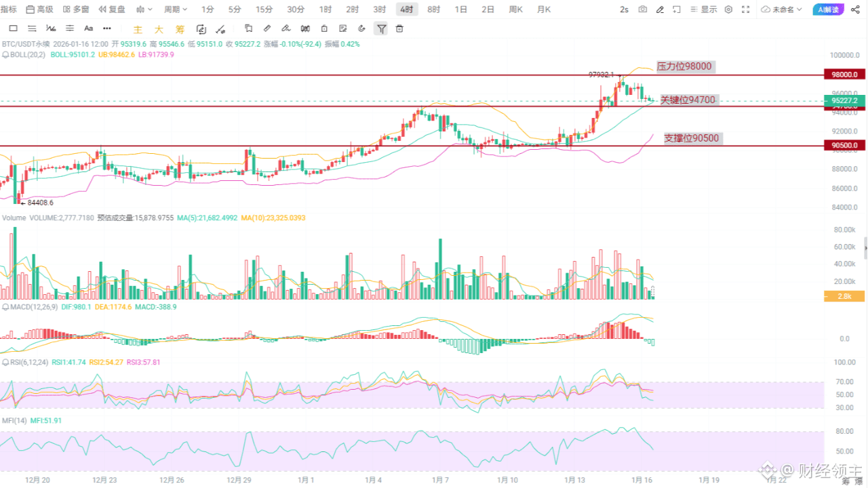This screenshot has width=868, height=488.
Task: Expand the 未命名 cloud layout dropdown
Action: coord(785,9)
